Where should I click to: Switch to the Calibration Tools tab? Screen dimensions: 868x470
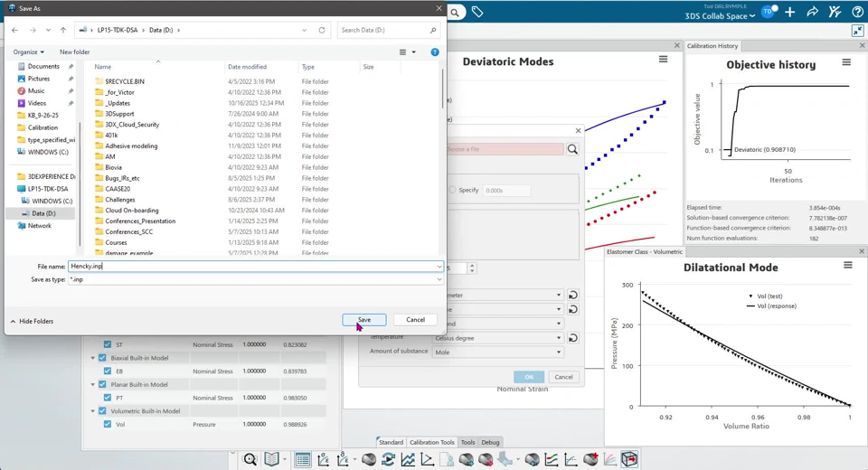[x=432, y=442]
